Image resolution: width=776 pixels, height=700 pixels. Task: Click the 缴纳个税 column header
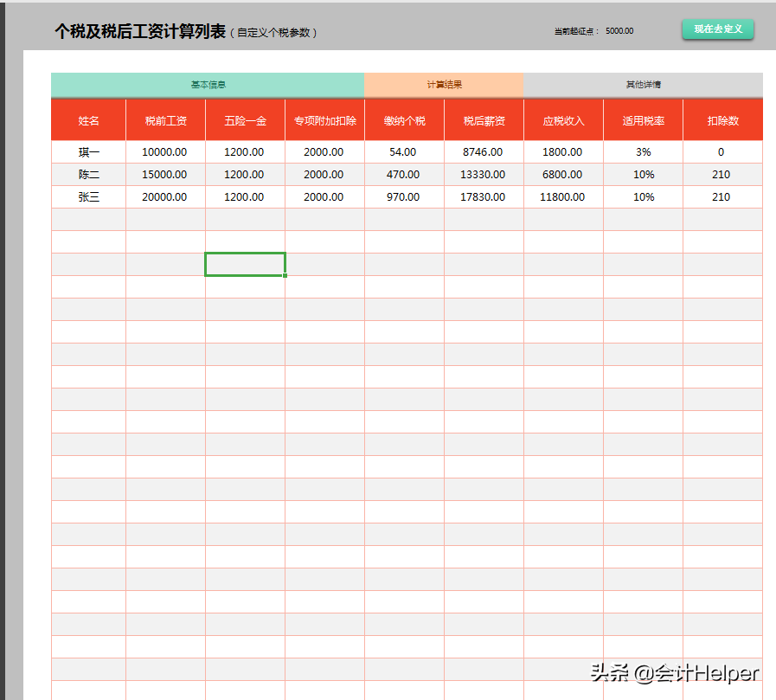tap(403, 120)
